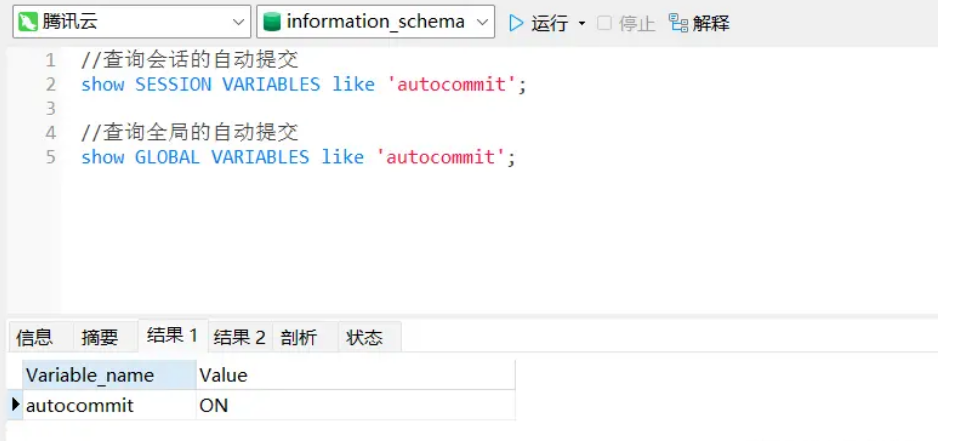Screen dimensions: 963x441
Task: Open the 摘要 tab
Action: 99,337
